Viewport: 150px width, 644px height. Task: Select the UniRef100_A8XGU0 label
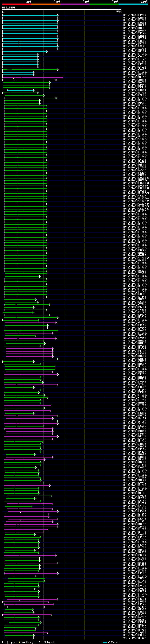[135, 304]
